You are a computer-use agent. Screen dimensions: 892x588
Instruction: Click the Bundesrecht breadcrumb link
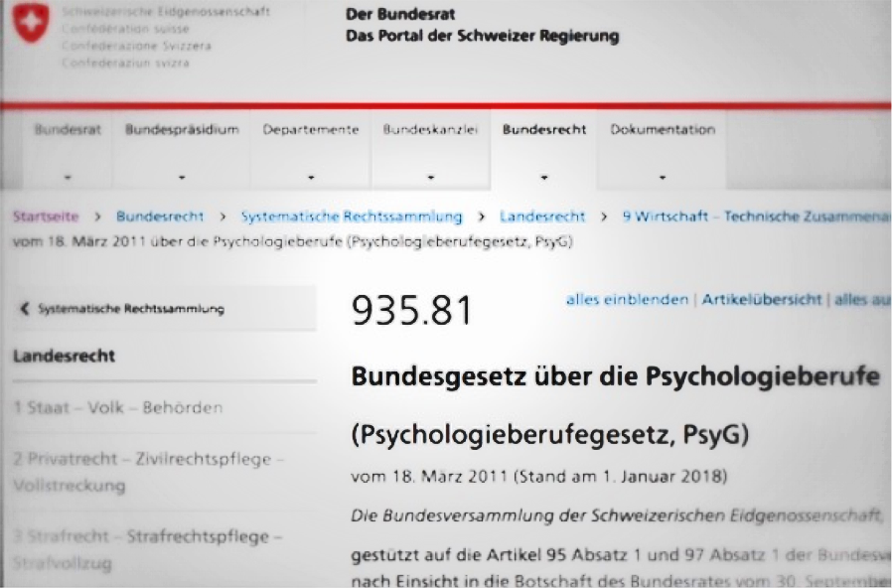[160, 217]
